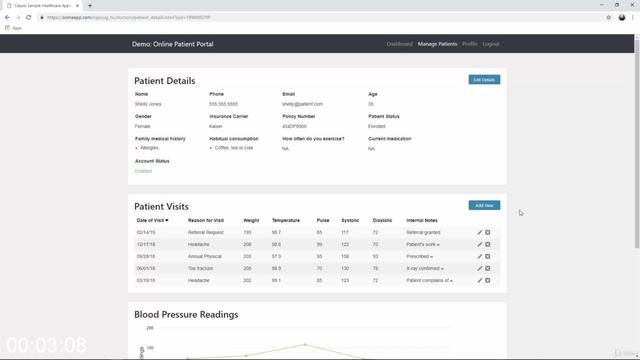Bookmark this page with the star
This screenshot has width=640, height=360.
point(609,18)
